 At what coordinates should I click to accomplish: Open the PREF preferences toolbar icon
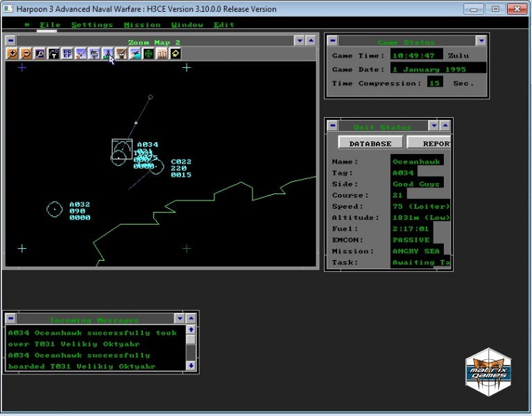click(67, 53)
